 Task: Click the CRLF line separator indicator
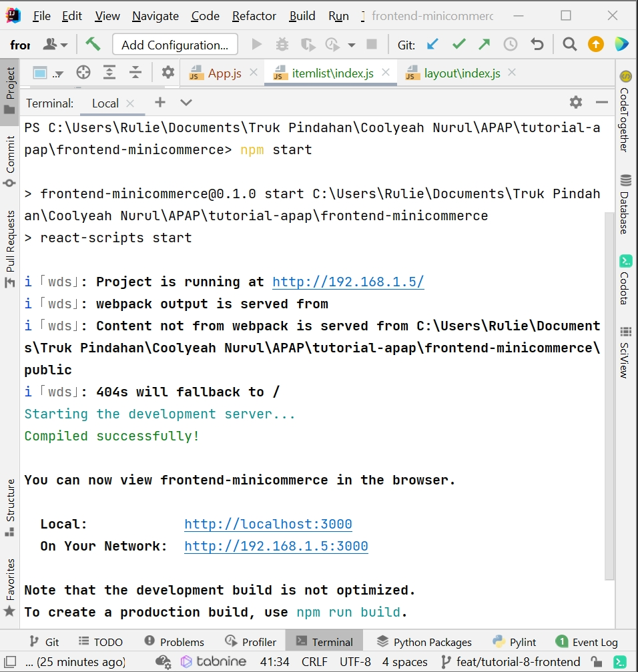314,661
